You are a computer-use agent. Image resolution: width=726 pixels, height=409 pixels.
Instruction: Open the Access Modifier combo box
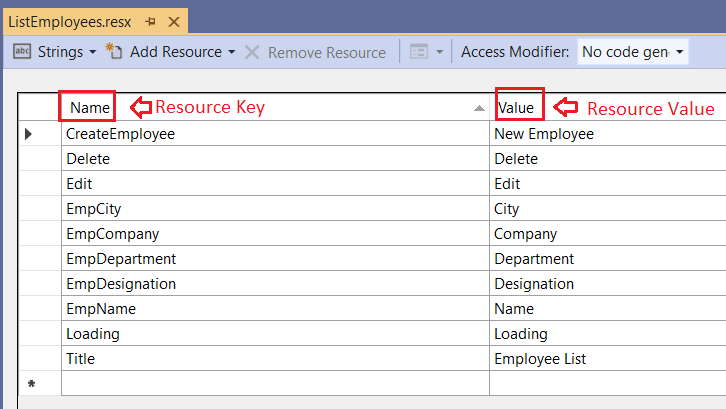(x=633, y=52)
